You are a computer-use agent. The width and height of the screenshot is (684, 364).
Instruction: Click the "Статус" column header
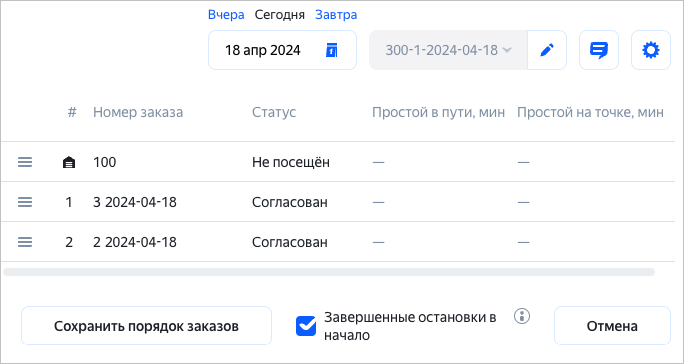click(274, 112)
